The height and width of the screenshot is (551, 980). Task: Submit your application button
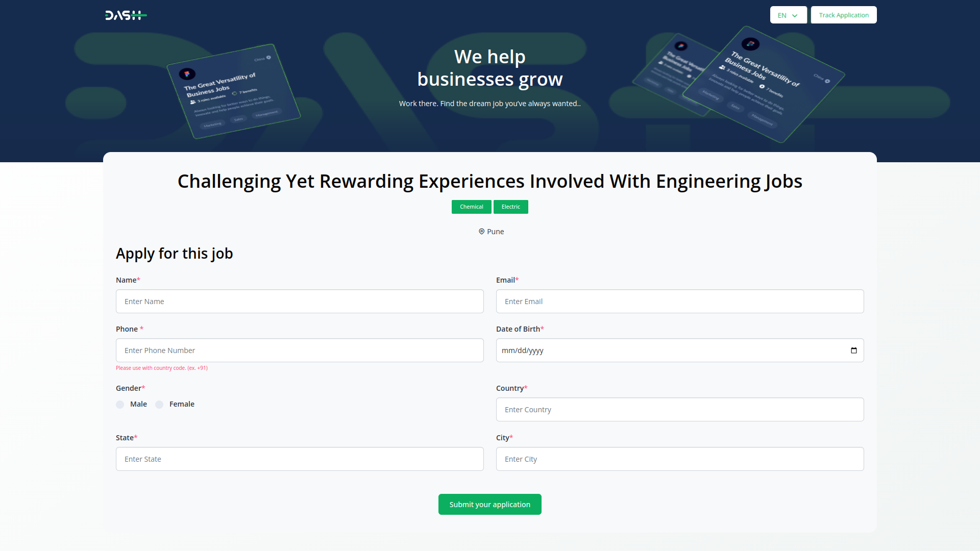pos(489,505)
